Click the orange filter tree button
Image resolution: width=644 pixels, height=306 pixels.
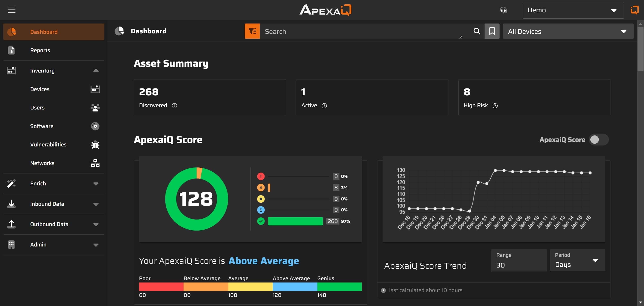tap(252, 31)
